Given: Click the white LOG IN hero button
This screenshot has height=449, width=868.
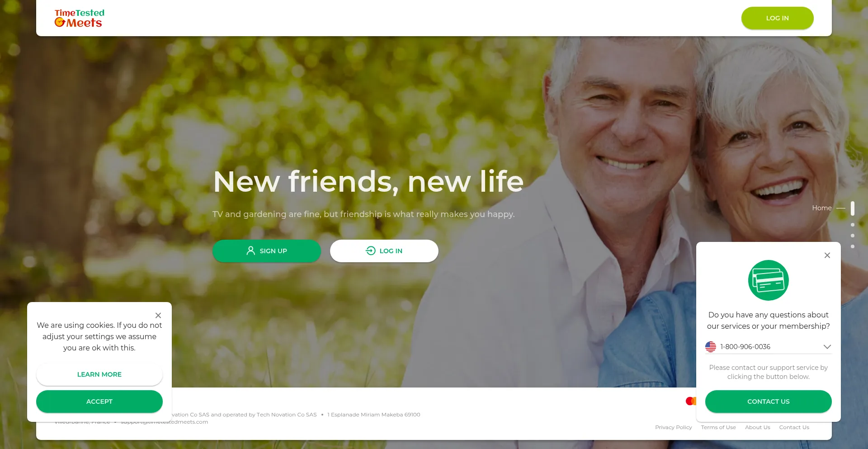Looking at the screenshot, I should pyautogui.click(x=384, y=251).
